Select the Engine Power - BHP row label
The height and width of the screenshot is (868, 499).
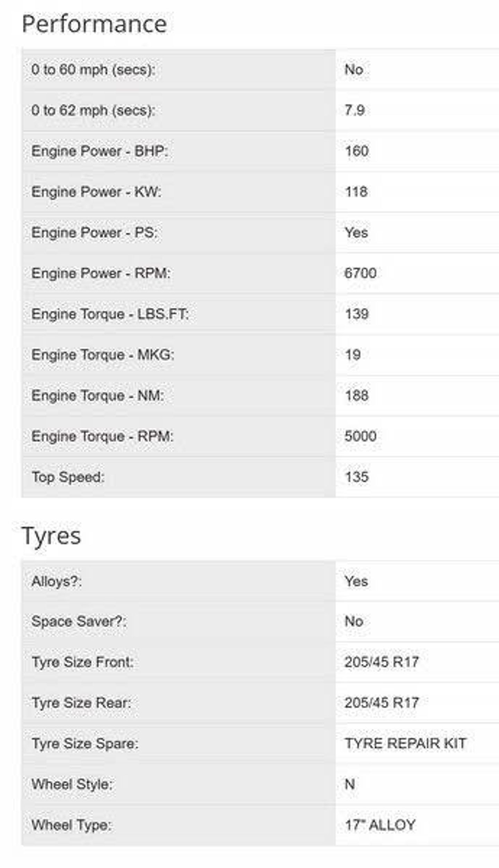pyautogui.click(x=99, y=151)
